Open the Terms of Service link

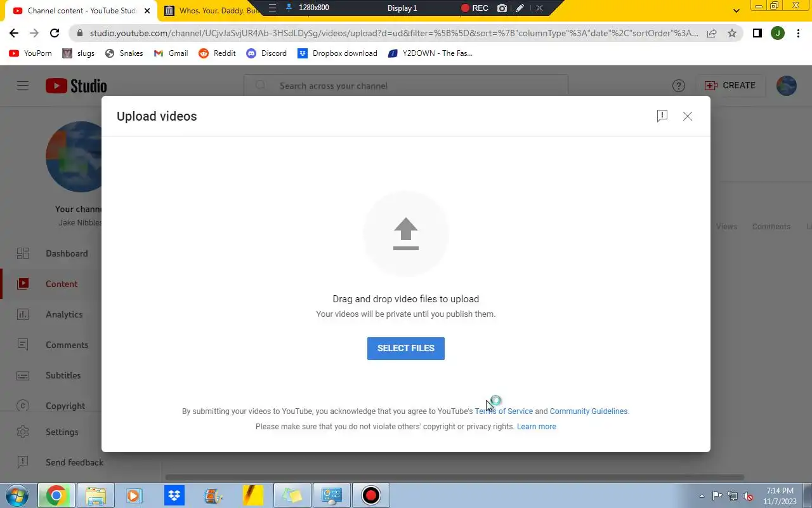[x=504, y=411]
